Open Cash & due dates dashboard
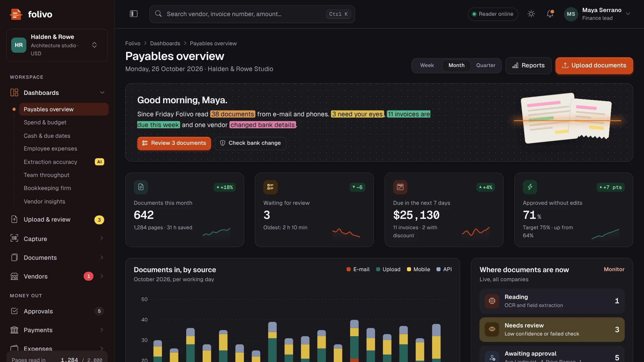The image size is (644, 362). pos(64,136)
